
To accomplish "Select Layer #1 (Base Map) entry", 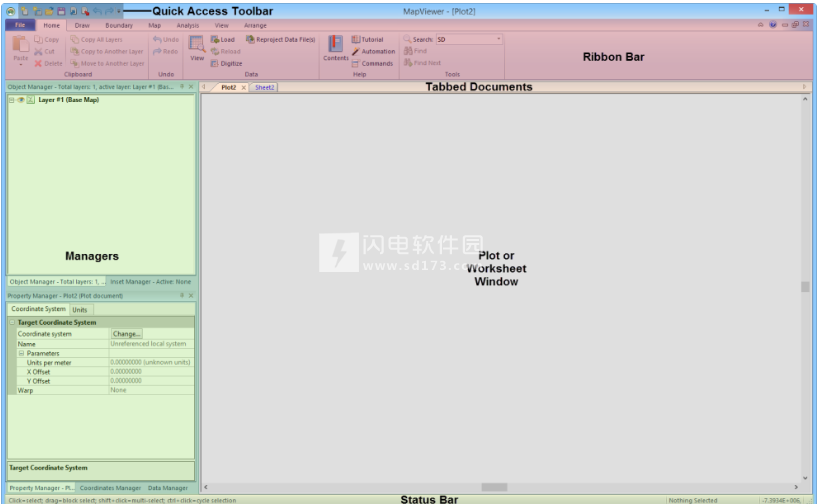I will (68, 100).
